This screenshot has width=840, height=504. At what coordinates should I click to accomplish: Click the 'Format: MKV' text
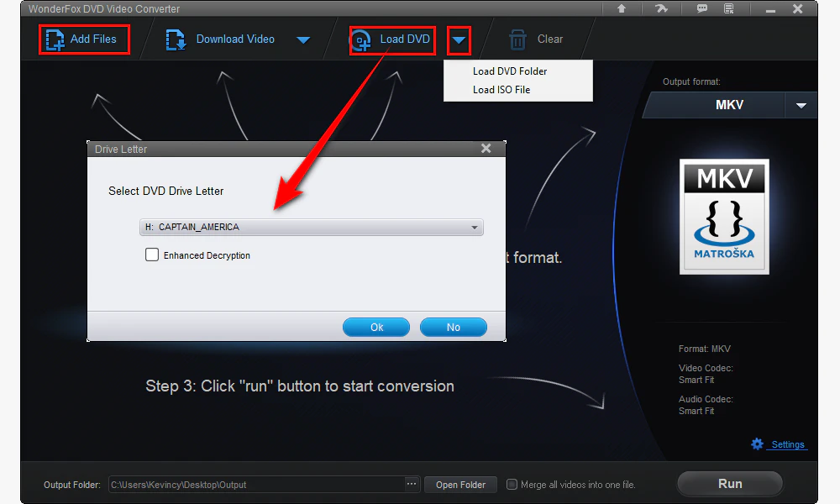705,349
